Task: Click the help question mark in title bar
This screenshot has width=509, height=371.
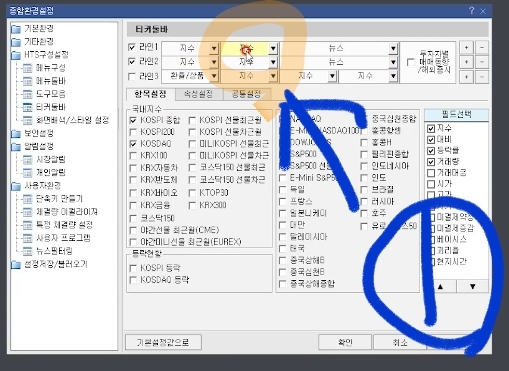Action: point(471,11)
